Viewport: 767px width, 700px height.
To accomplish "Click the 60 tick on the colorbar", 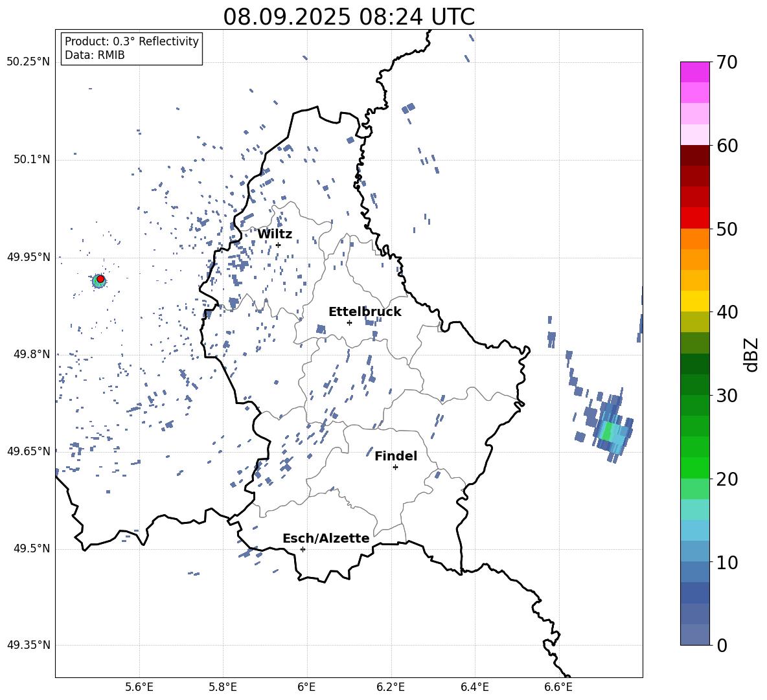I will click(727, 146).
